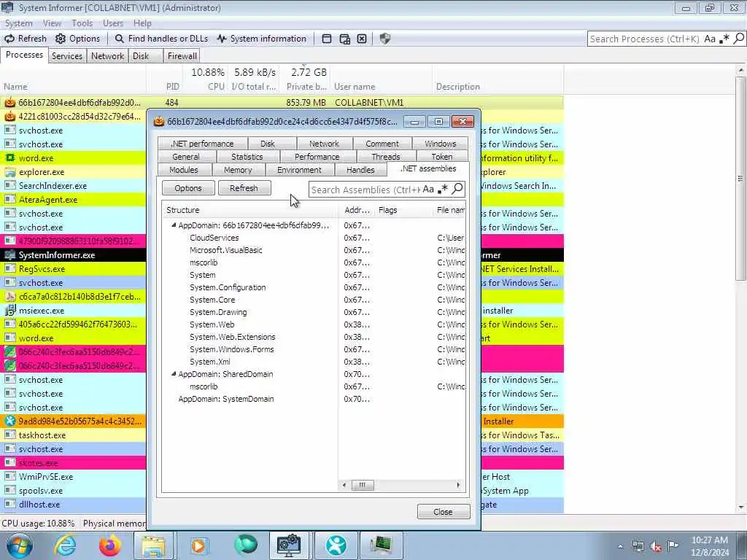Open the Statistics tab
The height and width of the screenshot is (560, 747).
coord(247,157)
